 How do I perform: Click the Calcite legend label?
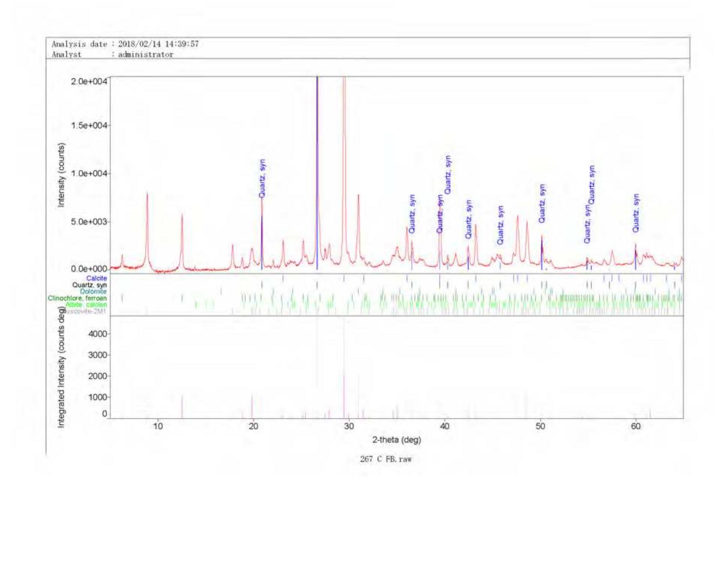coord(96,278)
